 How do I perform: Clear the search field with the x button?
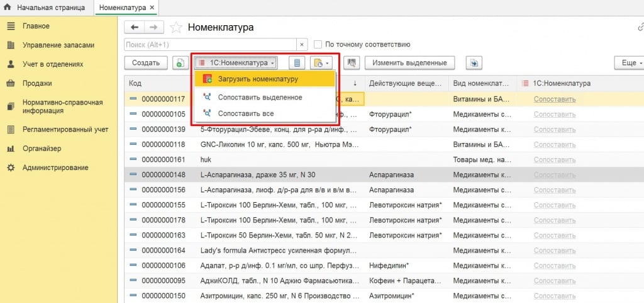click(302, 45)
